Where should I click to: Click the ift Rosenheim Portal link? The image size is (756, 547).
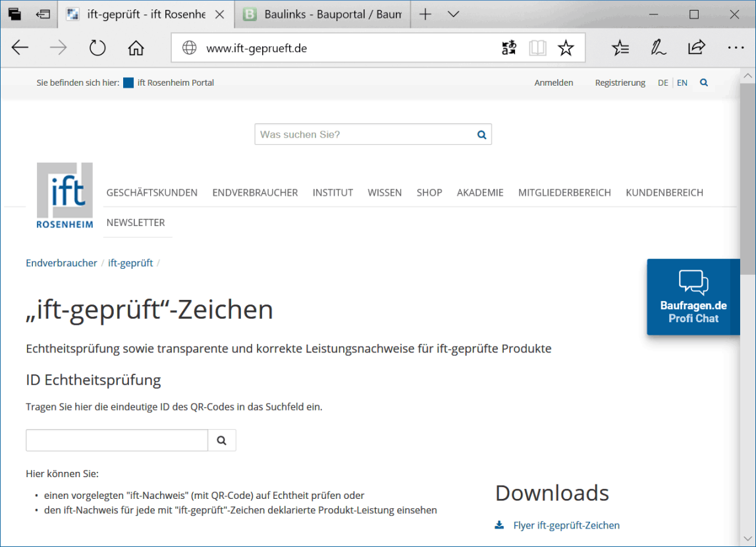click(x=175, y=82)
